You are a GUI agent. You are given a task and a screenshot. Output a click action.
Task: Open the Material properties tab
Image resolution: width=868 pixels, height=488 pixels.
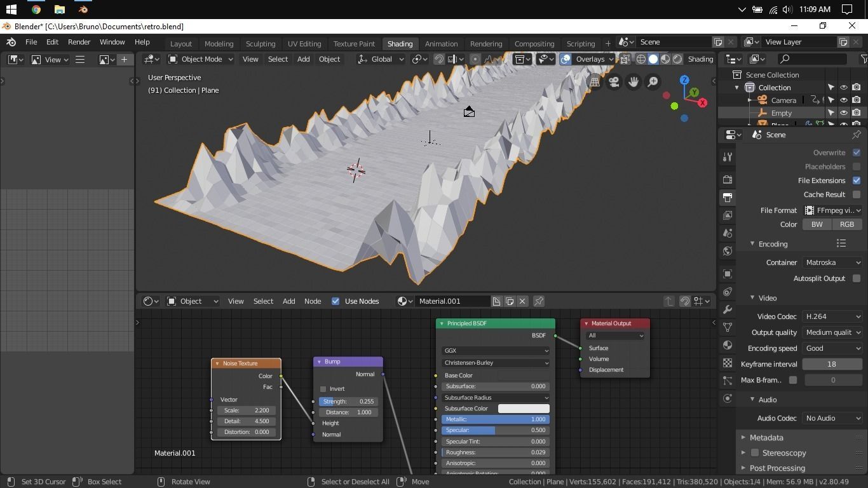coord(728,345)
